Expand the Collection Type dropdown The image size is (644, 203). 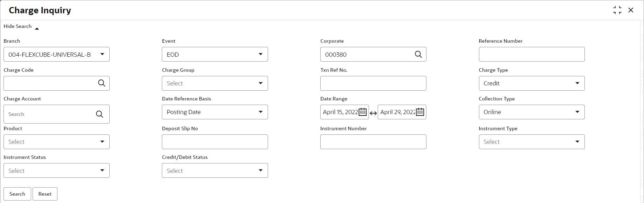(577, 112)
